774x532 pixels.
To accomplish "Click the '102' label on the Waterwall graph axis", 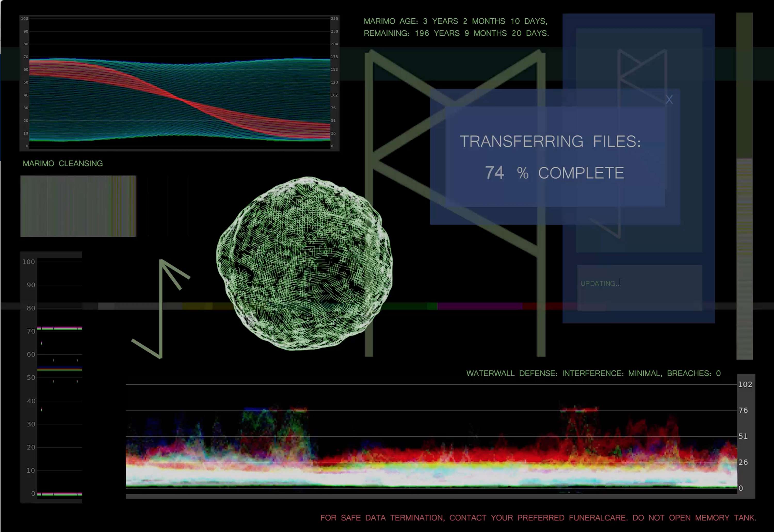I will pos(745,384).
